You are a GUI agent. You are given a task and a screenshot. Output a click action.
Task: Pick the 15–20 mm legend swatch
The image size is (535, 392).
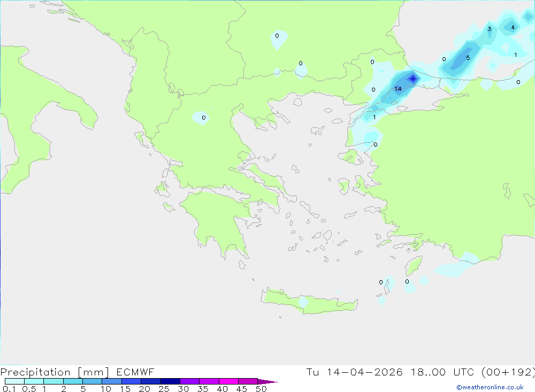pos(132,381)
